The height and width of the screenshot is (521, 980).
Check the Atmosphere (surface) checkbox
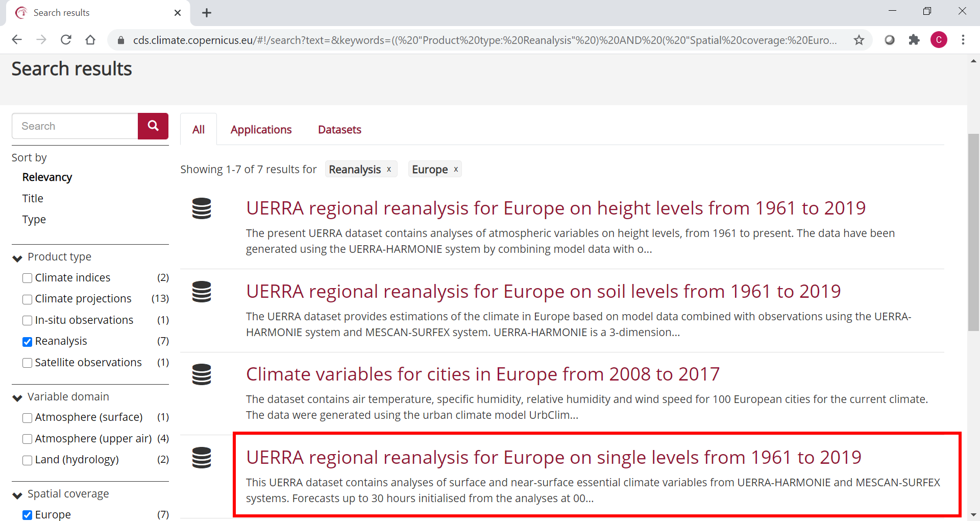pos(28,418)
